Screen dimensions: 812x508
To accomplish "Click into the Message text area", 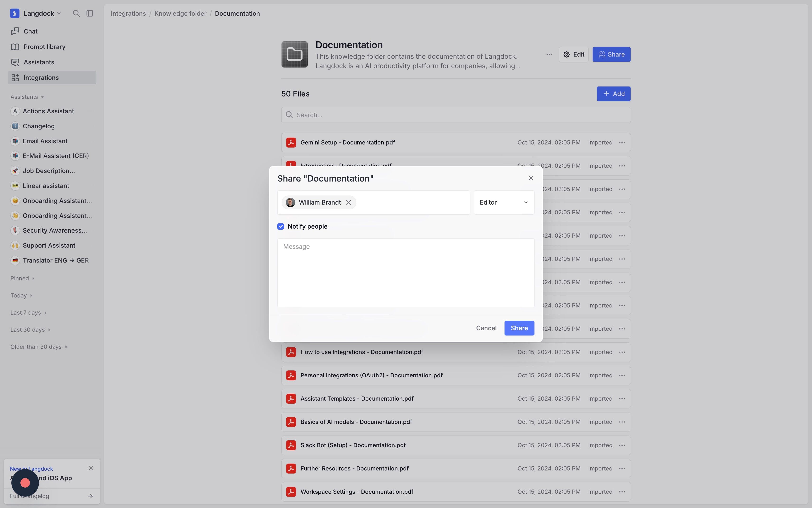I will (x=406, y=273).
